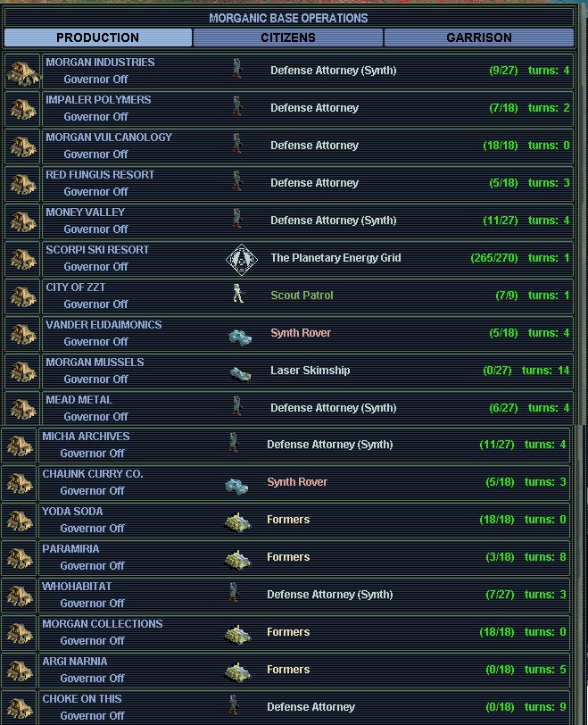
Task: Change Argi Narnia Formers production item
Action: point(288,670)
